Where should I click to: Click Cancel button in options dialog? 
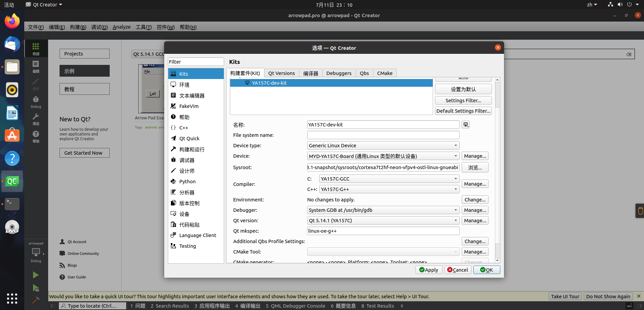[458, 270]
